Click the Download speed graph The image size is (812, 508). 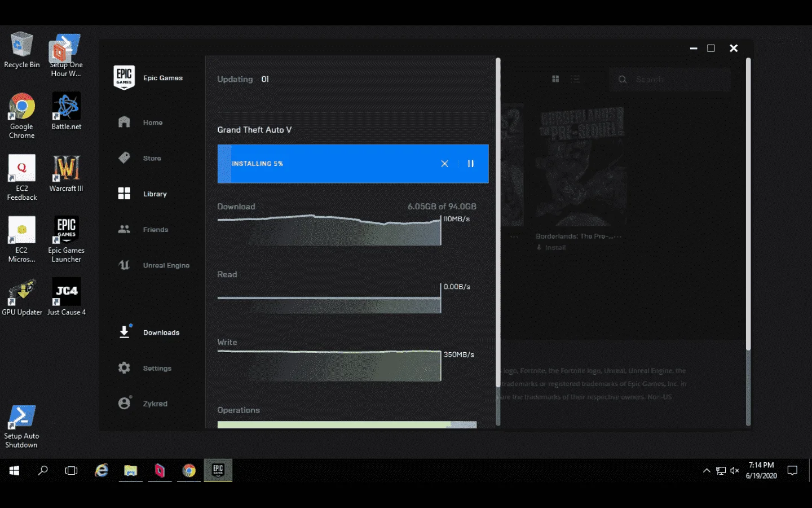point(329,230)
